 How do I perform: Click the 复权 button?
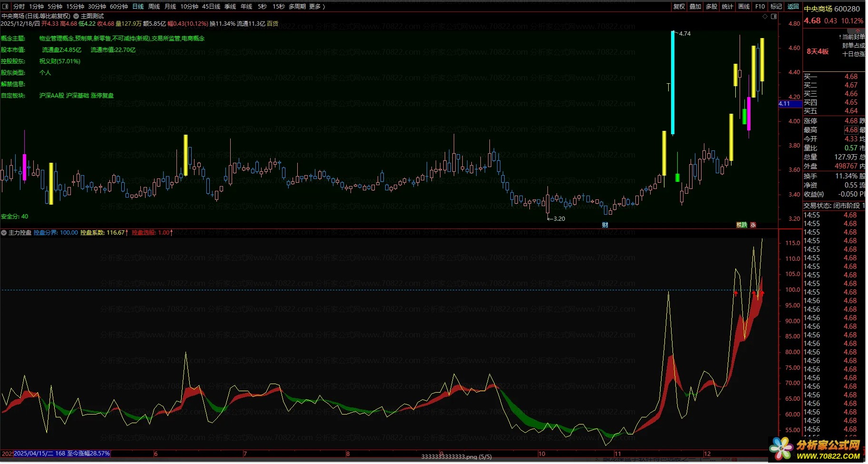(679, 7)
